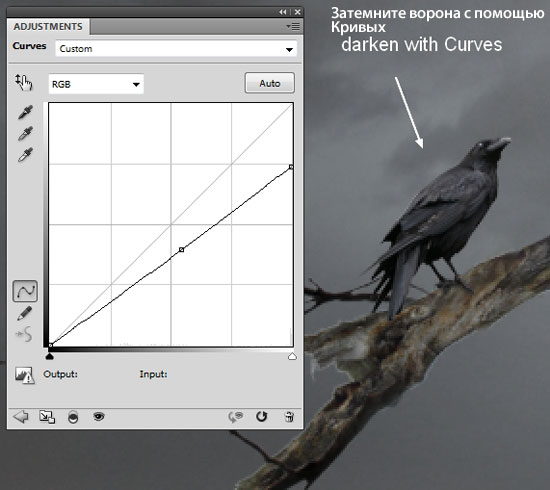Reset Curves to adjustment defaults
Screen dimensions: 550x490
[261, 416]
